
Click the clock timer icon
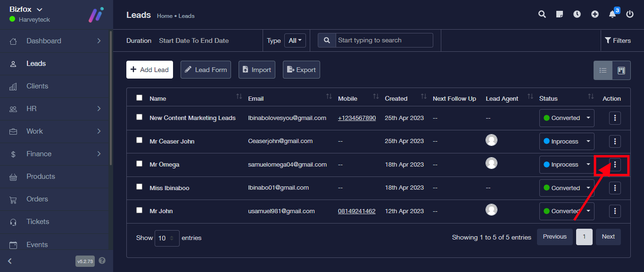(577, 14)
